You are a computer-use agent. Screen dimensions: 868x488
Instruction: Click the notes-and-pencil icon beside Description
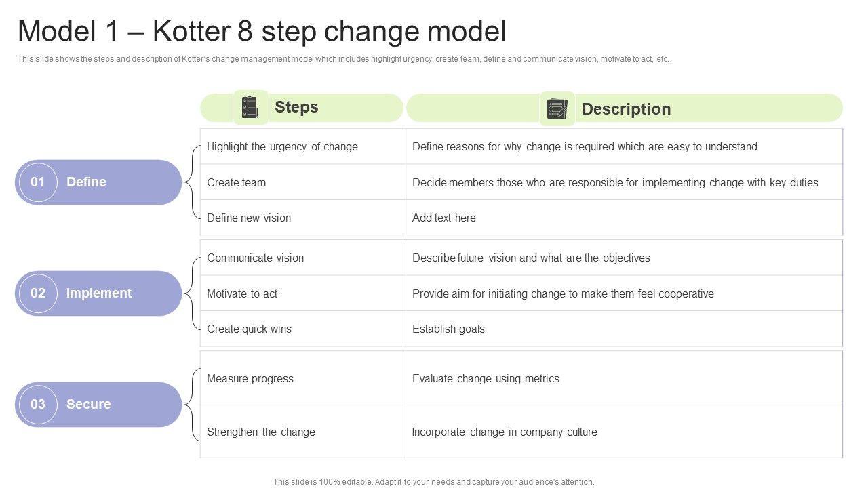(557, 108)
